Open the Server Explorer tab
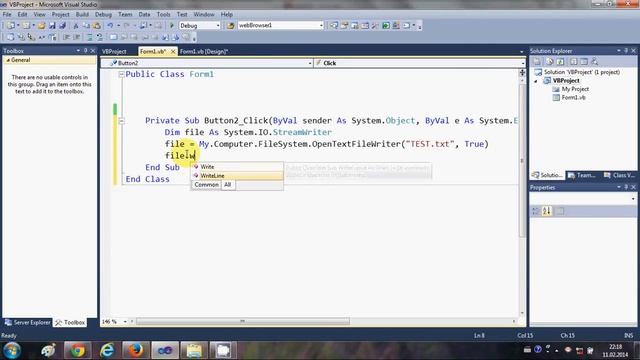 [x=27, y=322]
